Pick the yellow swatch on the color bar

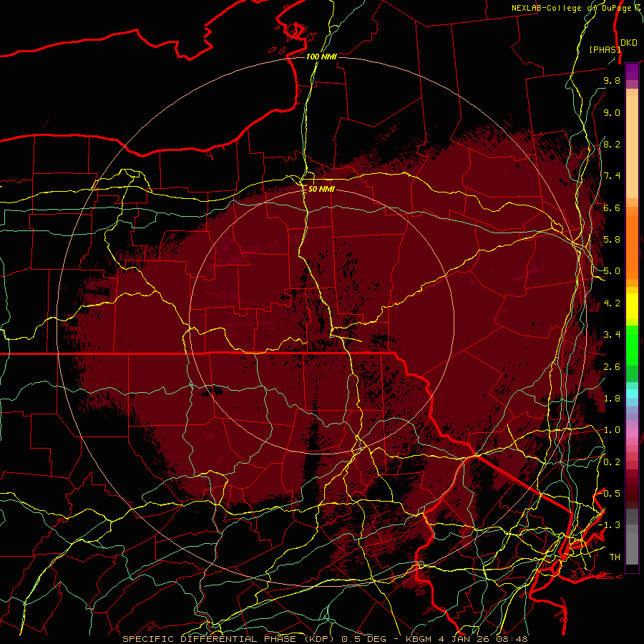pos(632,306)
